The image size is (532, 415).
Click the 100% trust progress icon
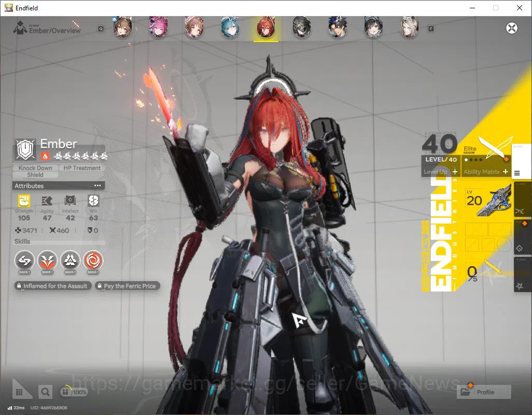tap(74, 392)
